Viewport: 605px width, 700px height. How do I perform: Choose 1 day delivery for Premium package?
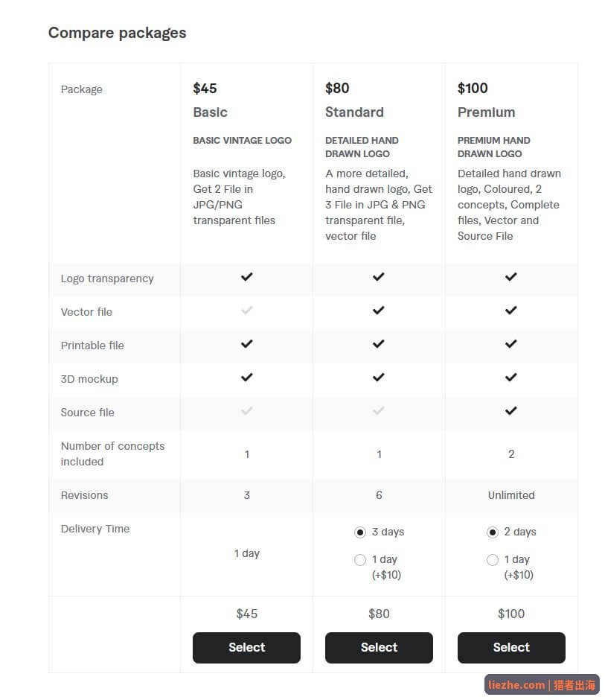pos(493,560)
